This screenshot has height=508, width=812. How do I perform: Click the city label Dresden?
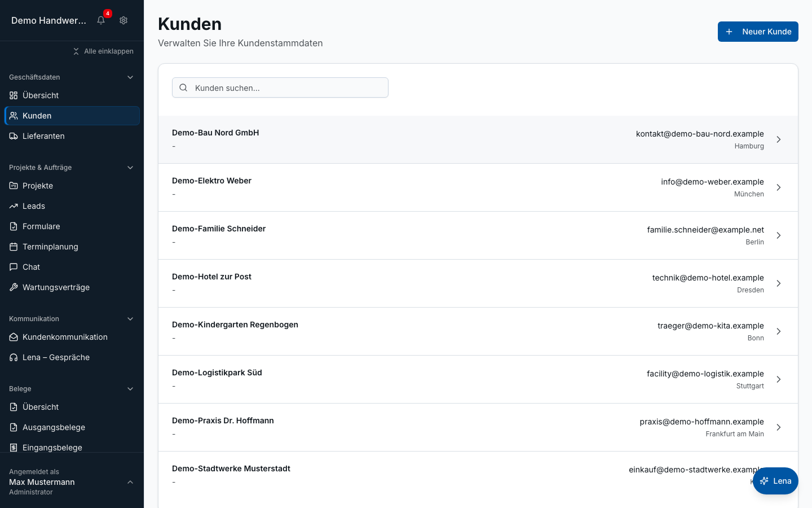pos(751,290)
